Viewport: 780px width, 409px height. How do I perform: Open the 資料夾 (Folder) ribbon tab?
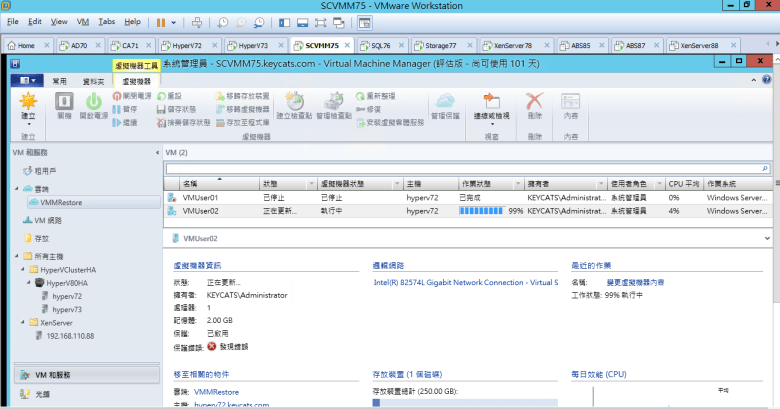pos(93,80)
